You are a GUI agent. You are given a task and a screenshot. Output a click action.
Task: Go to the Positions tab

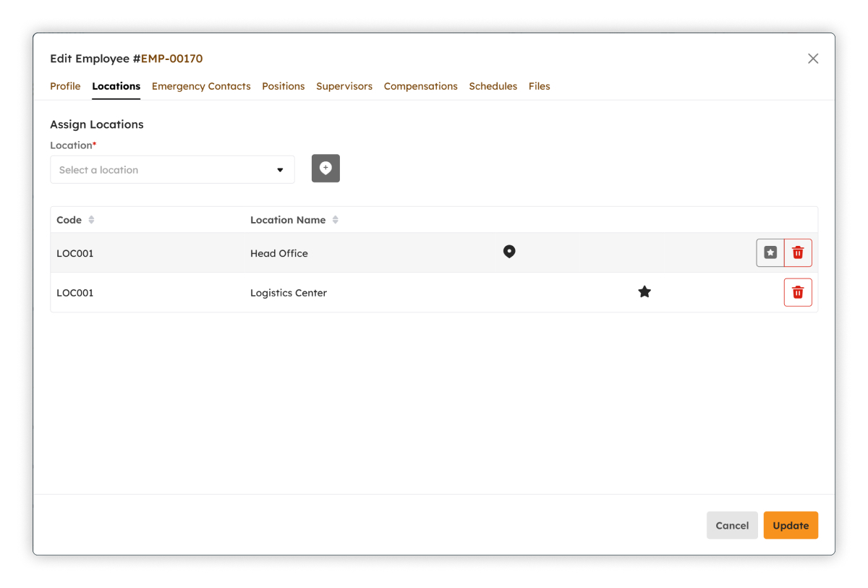(284, 86)
